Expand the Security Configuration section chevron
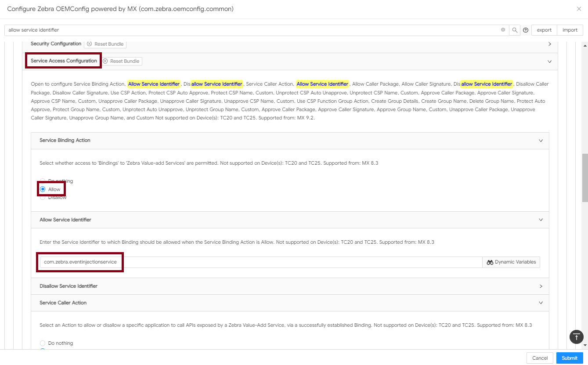This screenshot has width=588, height=365. tap(550, 44)
